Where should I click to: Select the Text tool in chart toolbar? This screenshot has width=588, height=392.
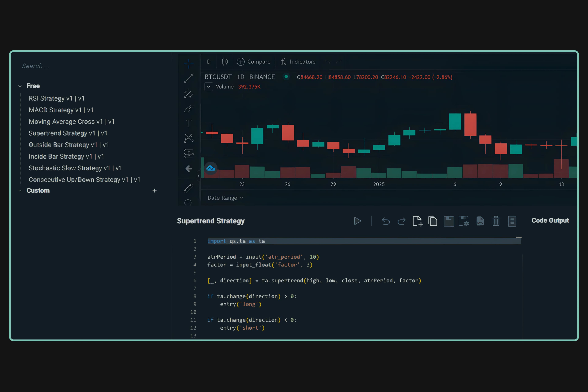coord(189,123)
